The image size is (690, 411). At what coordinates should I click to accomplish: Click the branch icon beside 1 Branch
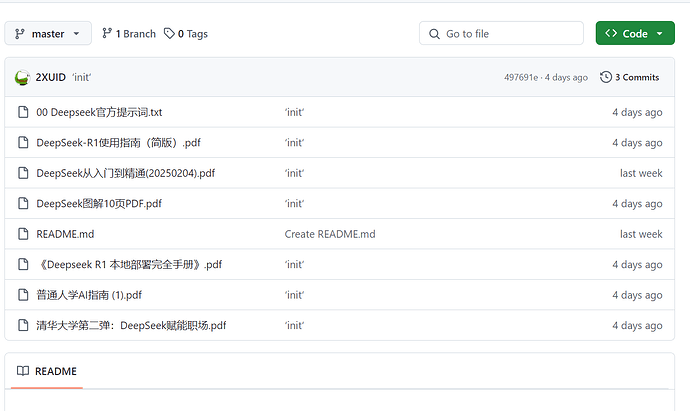coord(107,33)
